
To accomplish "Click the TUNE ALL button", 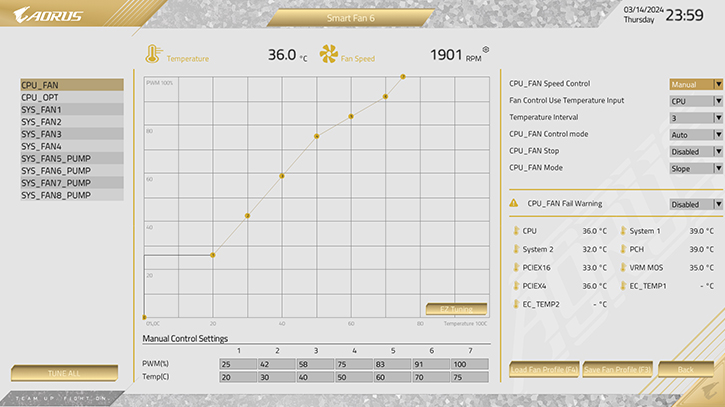I will 64,373.
